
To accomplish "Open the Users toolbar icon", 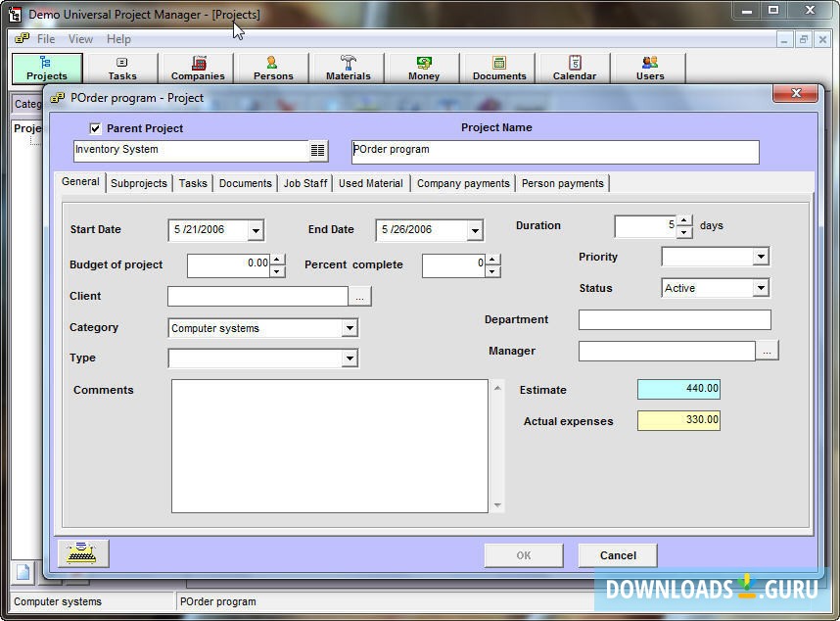I will (650, 69).
